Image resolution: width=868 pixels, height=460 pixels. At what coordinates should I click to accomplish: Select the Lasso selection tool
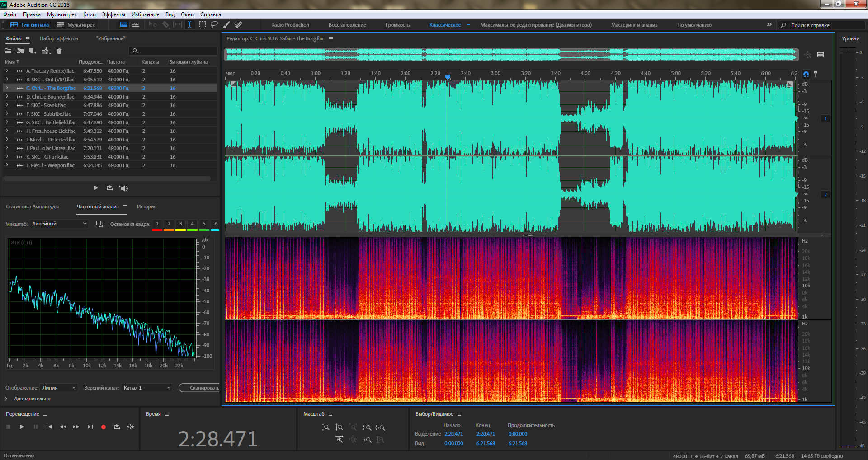tap(214, 24)
